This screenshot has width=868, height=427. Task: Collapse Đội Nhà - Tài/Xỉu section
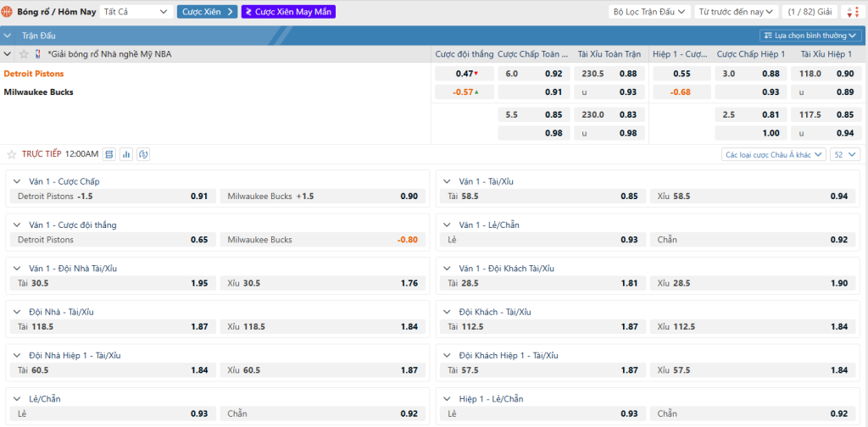(x=19, y=312)
